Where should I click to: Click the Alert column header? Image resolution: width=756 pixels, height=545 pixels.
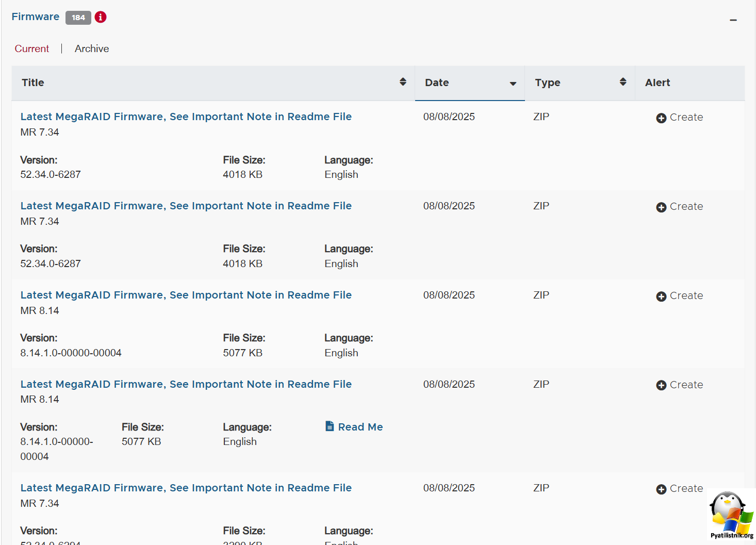point(658,82)
